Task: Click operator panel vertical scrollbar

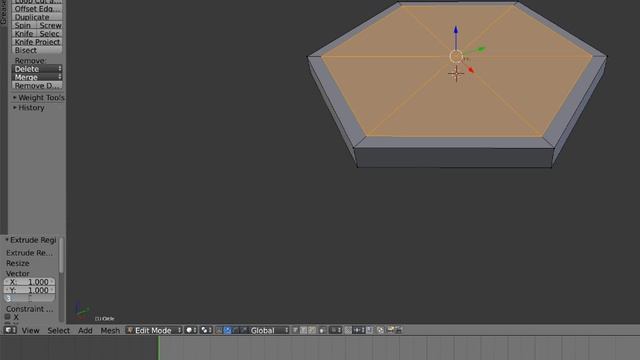Action: (x=61, y=256)
